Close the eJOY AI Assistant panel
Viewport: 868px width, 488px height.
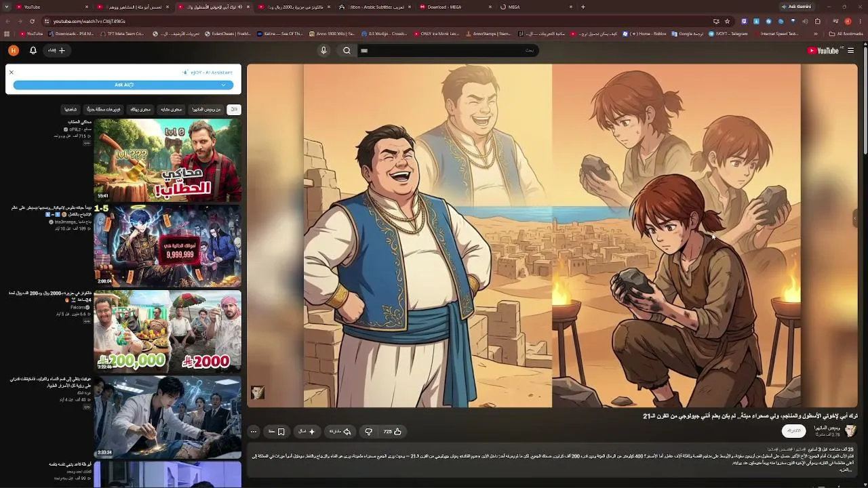pyautogui.click(x=12, y=72)
